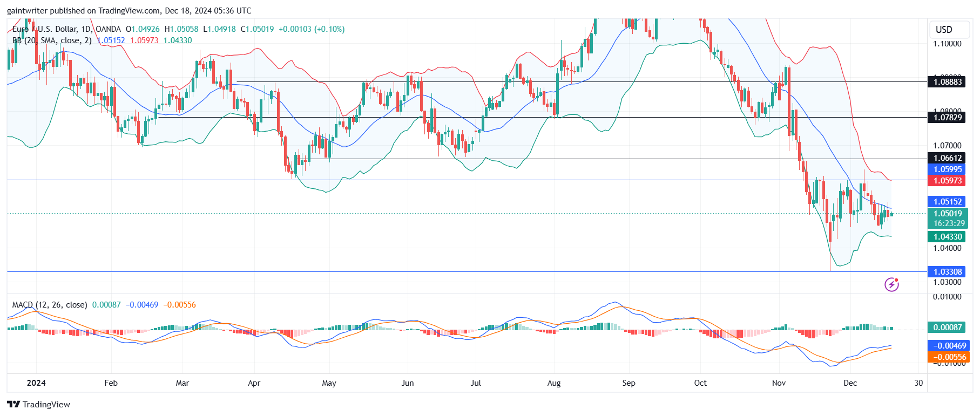Click the Nov label on time axis
The height and width of the screenshot is (416, 980).
point(779,383)
